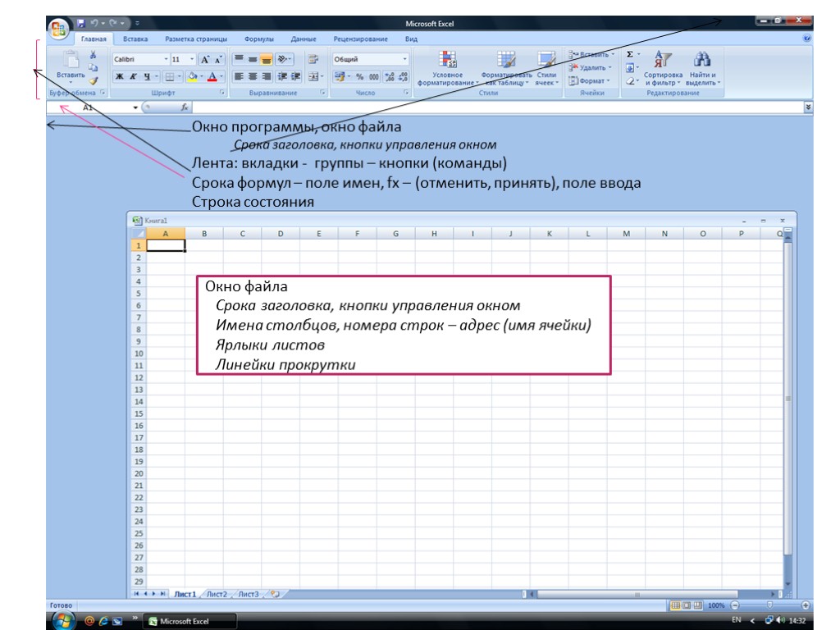This screenshot has height=630, width=840.
Task: Open the round Office button menu
Action: pos(58,29)
